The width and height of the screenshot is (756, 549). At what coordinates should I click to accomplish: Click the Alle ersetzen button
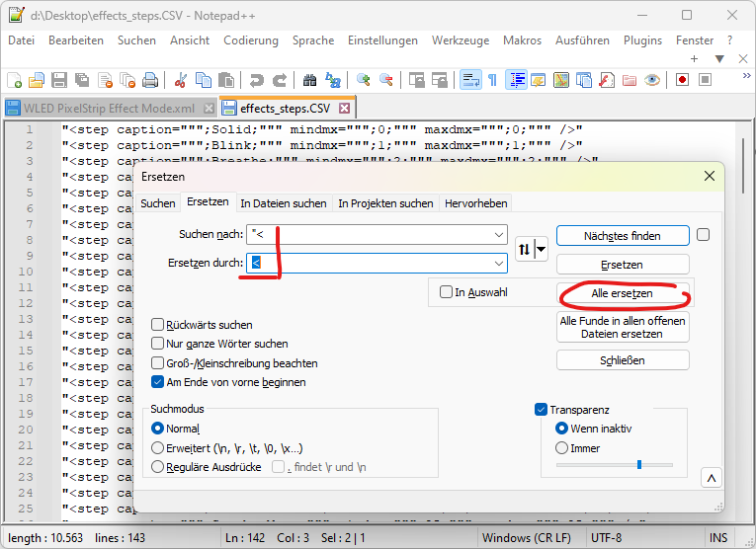click(623, 293)
